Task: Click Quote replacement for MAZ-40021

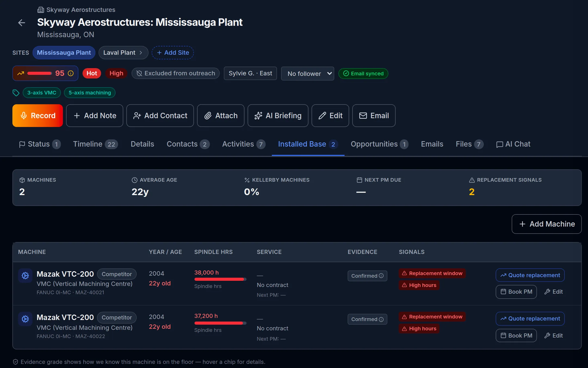Action: pyautogui.click(x=530, y=275)
